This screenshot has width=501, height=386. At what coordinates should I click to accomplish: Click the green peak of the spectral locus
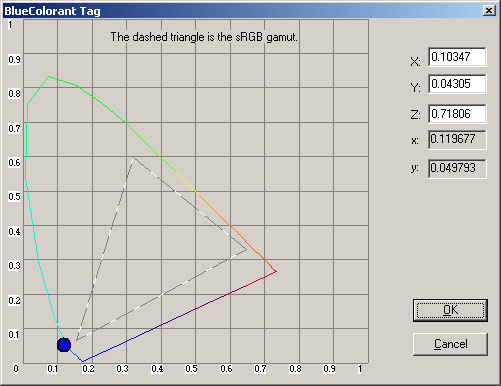[x=49, y=77]
